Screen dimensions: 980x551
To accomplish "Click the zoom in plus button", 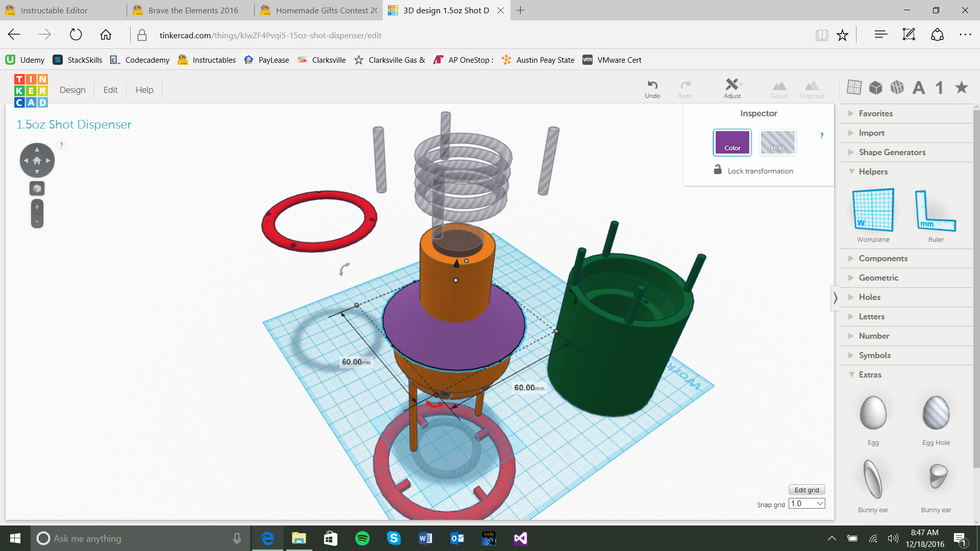I will pyautogui.click(x=37, y=207).
